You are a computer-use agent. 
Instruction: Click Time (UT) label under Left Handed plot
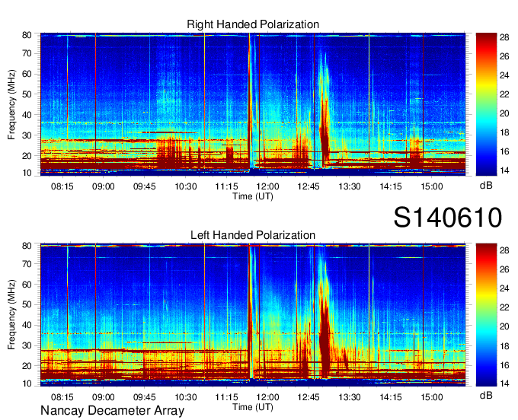(253, 407)
